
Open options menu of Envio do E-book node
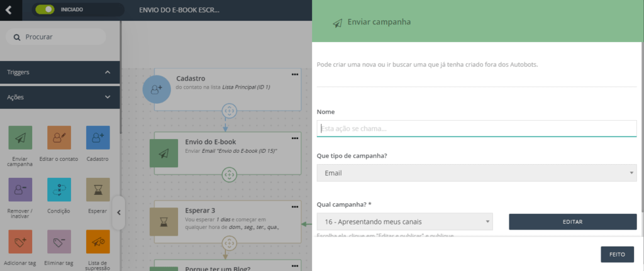[x=295, y=138]
